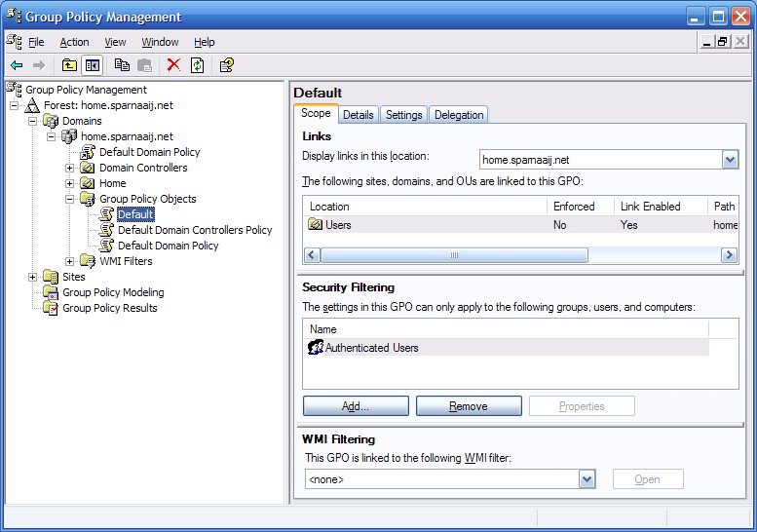This screenshot has width=757, height=532.
Task: Select the Group Policy Modeling node icon
Action: [x=51, y=292]
